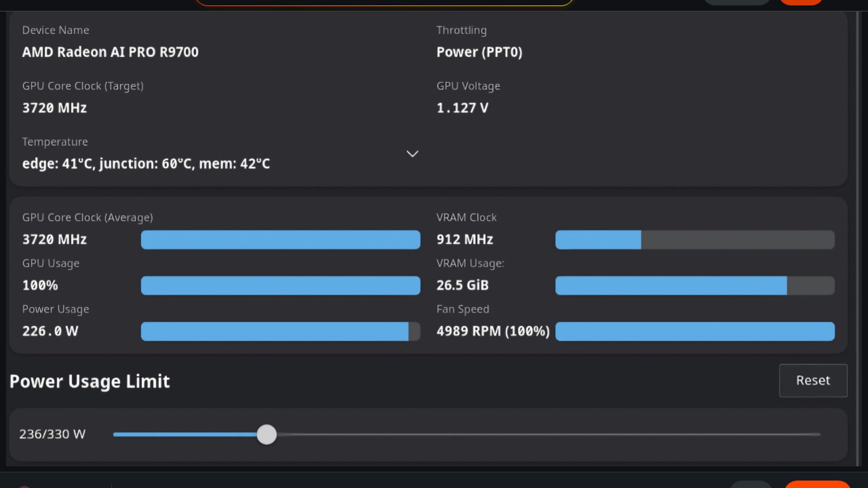Click the GPU Core Clock average bar
Viewport: 868px width, 488px height.
click(280, 239)
